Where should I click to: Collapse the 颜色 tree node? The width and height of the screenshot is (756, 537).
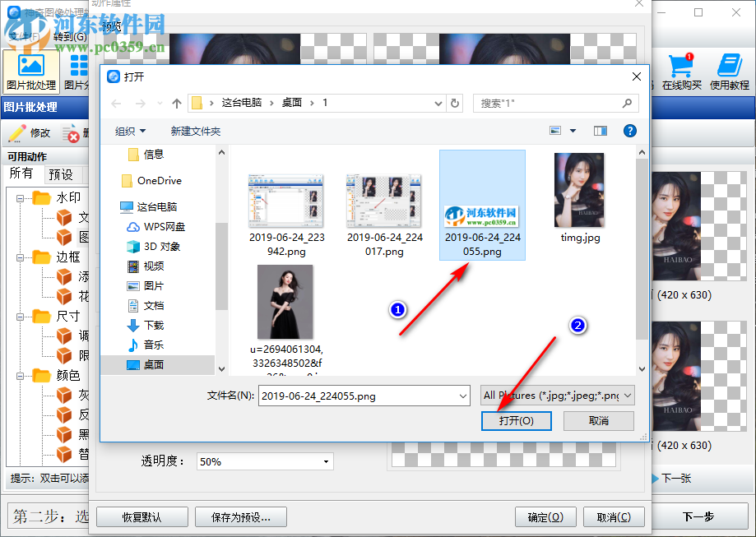pos(20,376)
